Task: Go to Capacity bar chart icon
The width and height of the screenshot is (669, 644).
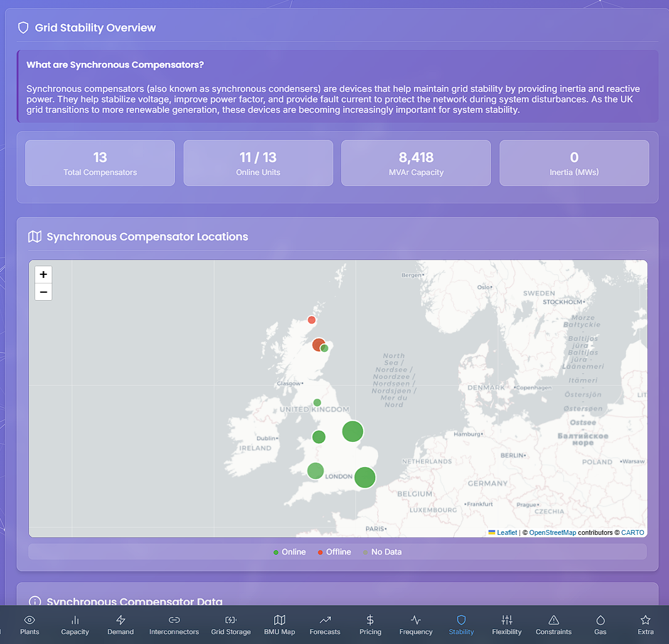Action: click(x=75, y=620)
